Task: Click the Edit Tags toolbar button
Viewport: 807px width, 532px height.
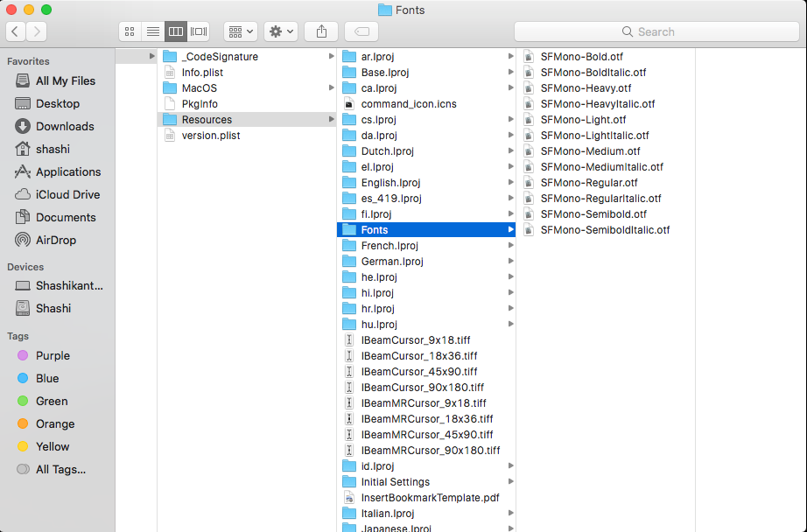Action: [x=361, y=31]
